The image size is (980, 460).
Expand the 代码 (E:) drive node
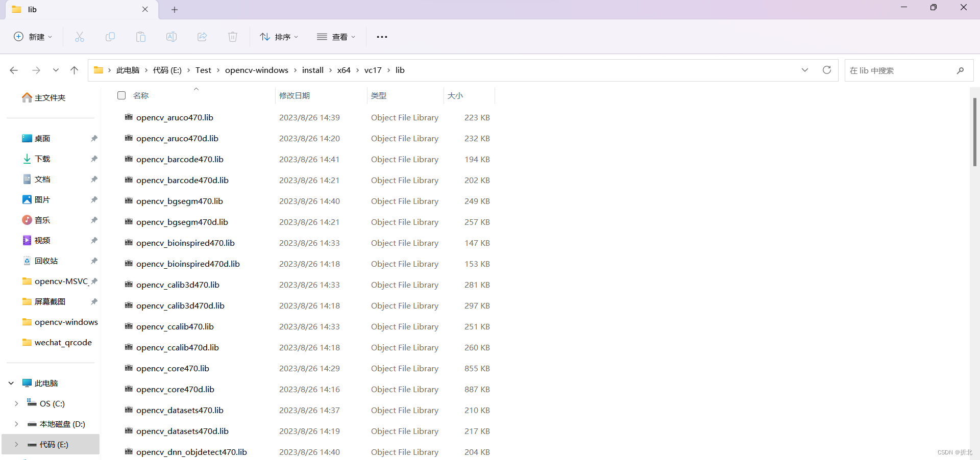(16, 444)
